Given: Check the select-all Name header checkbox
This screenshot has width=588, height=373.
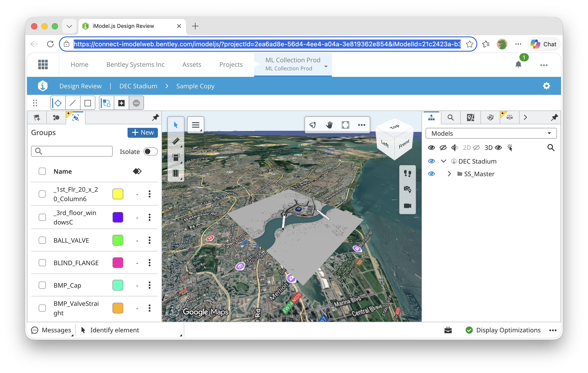Looking at the screenshot, I should [42, 171].
